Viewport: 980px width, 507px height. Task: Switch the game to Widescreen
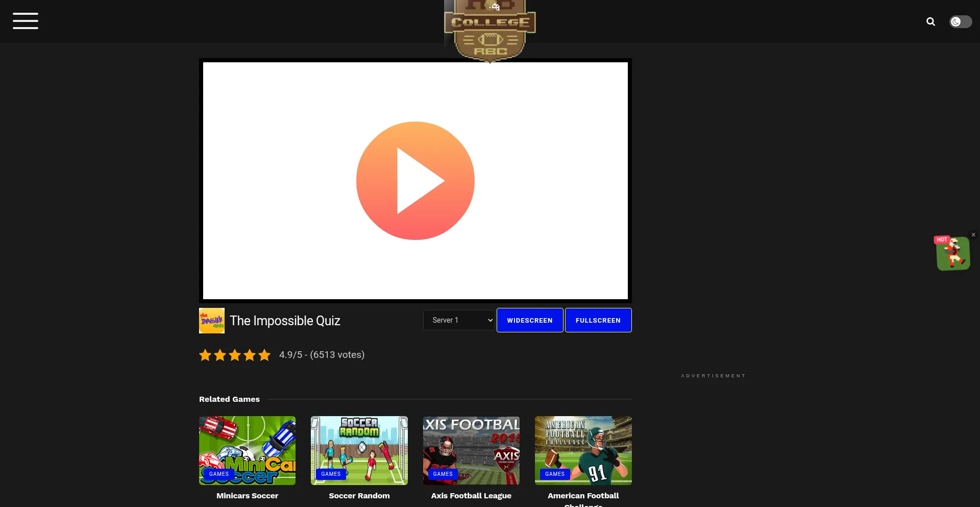click(529, 320)
